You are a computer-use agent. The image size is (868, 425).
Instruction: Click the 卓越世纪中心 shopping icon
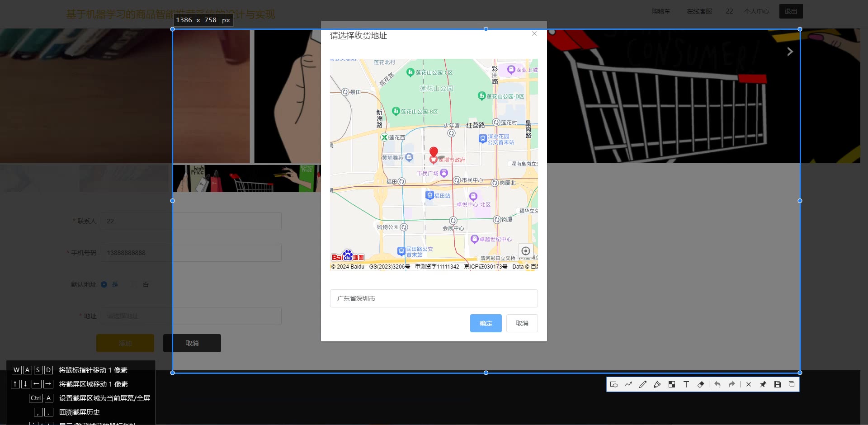pos(474,239)
